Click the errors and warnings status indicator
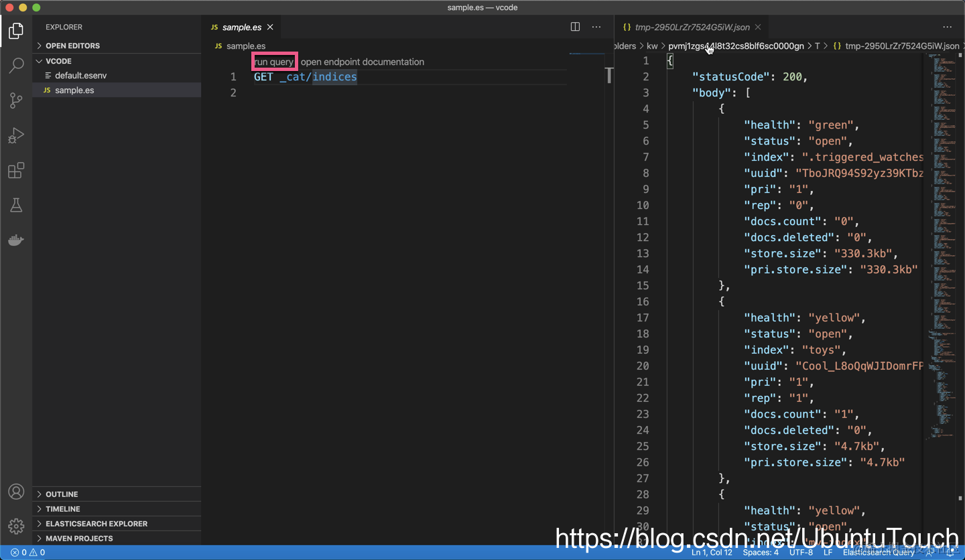Screen dimensions: 965x560 pos(27,553)
